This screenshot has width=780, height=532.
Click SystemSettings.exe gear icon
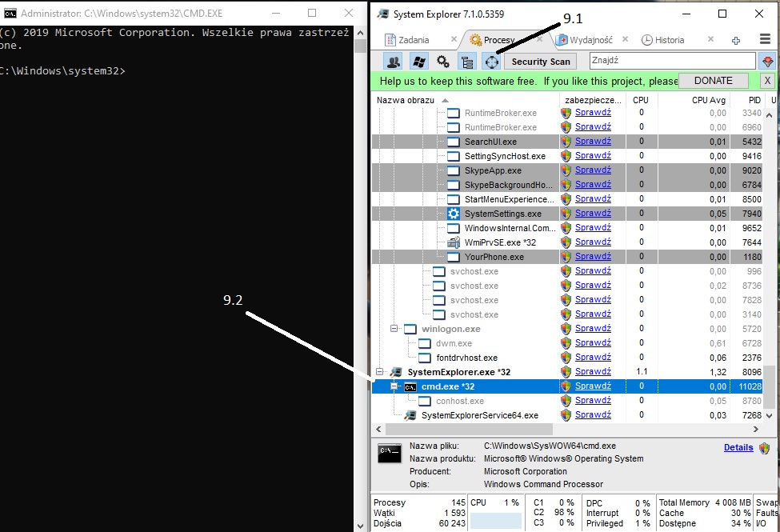click(453, 214)
